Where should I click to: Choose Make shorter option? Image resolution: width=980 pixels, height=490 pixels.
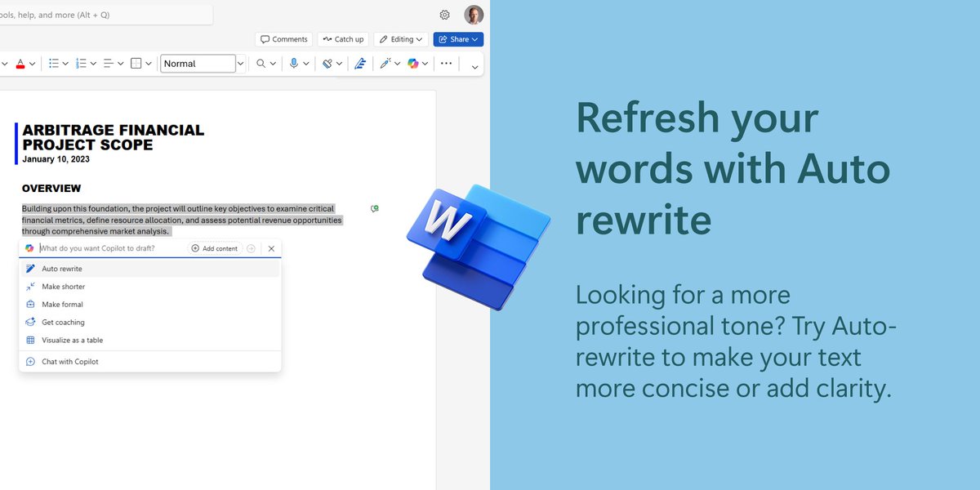point(149,287)
